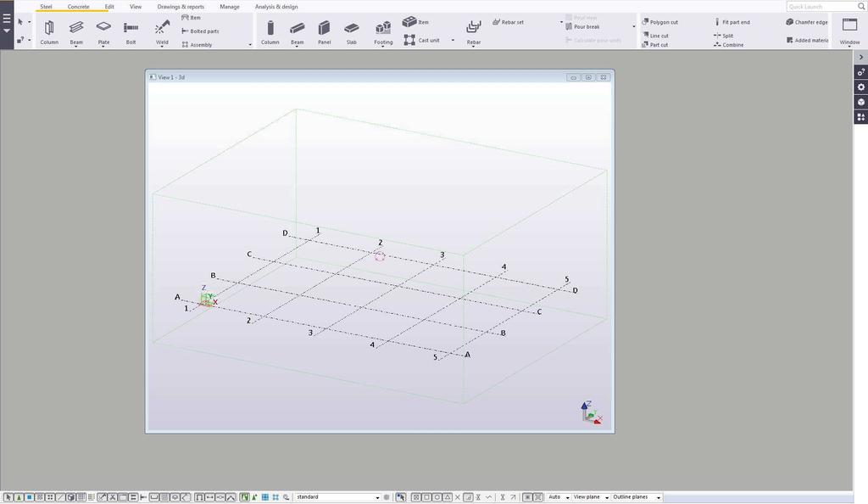Open the components side pane icon

861,117
